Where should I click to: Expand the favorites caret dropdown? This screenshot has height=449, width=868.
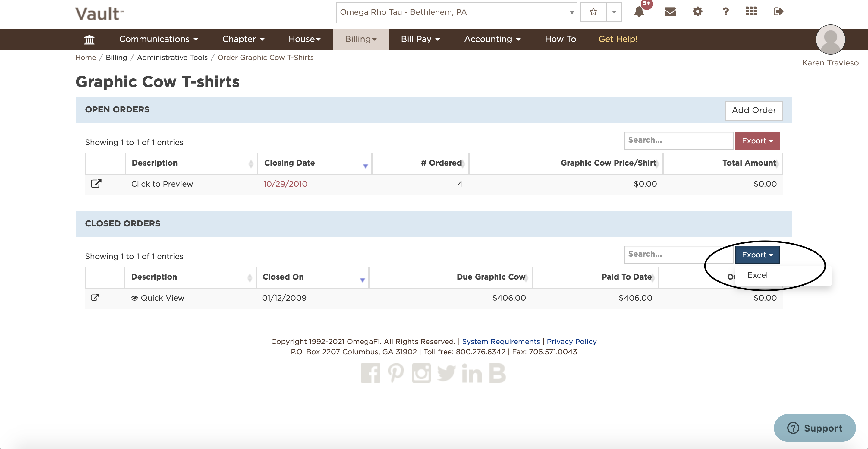614,12
